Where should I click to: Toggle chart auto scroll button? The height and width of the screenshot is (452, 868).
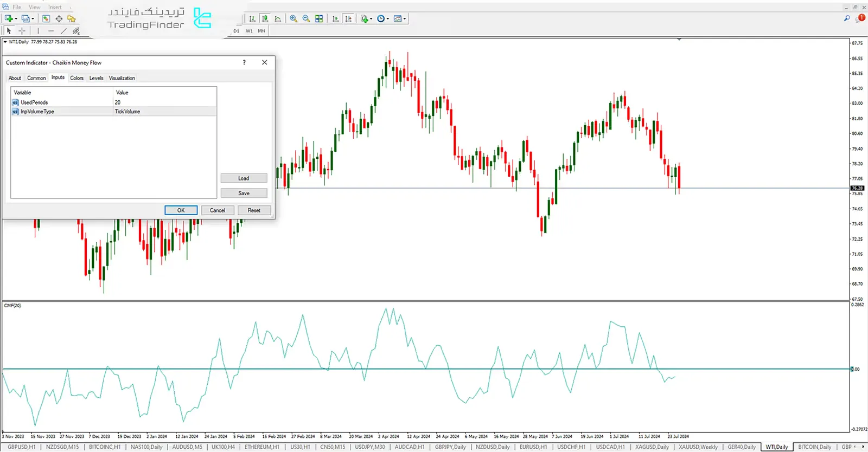(335, 18)
